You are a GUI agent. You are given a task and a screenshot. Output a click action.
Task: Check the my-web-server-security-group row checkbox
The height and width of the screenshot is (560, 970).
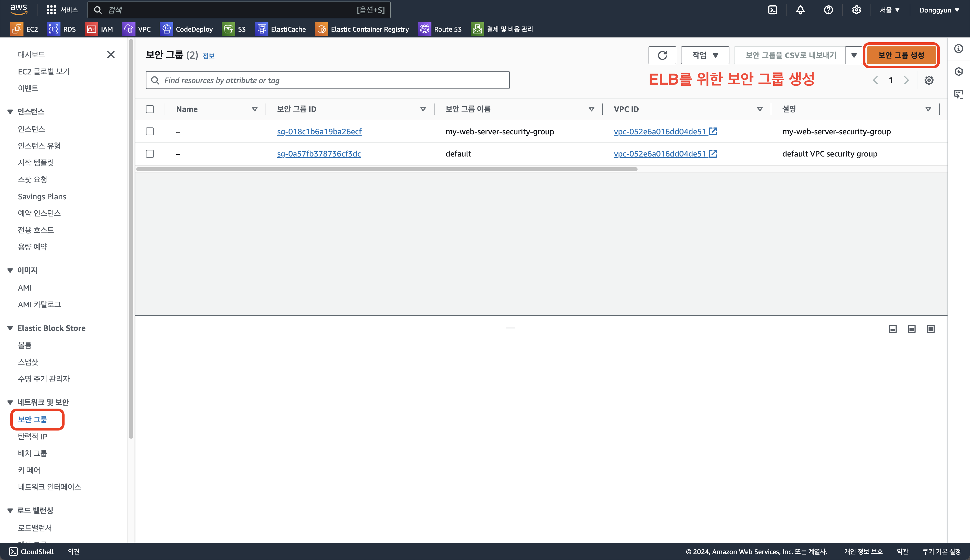click(150, 132)
